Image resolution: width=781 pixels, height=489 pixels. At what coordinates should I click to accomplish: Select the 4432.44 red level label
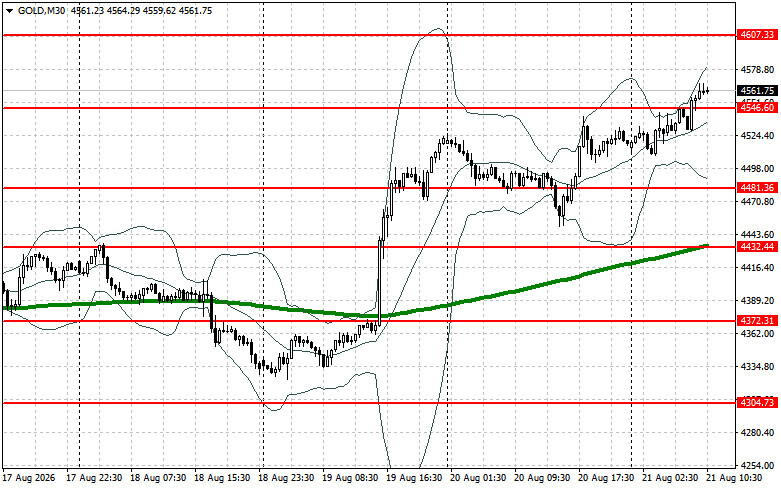click(x=757, y=247)
